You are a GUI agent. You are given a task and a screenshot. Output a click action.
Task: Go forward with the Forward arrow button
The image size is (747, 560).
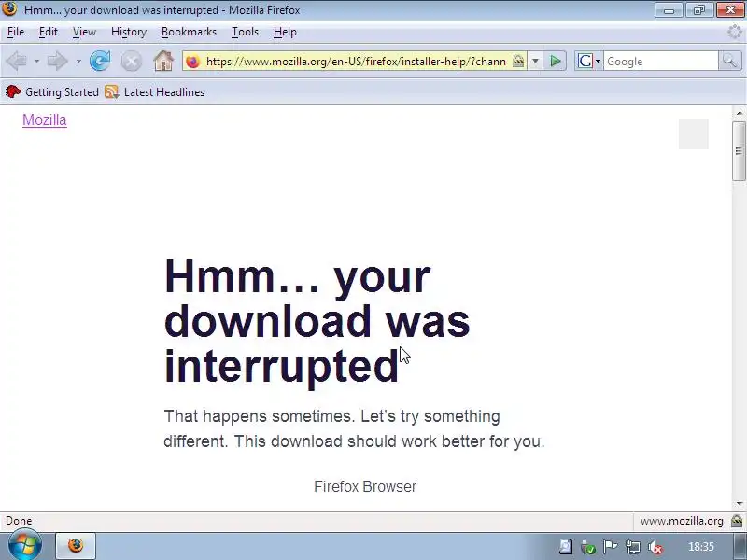tap(58, 61)
